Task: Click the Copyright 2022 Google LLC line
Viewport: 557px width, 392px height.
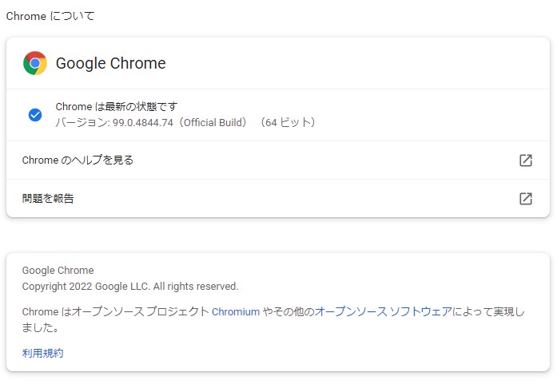Action: [130, 287]
